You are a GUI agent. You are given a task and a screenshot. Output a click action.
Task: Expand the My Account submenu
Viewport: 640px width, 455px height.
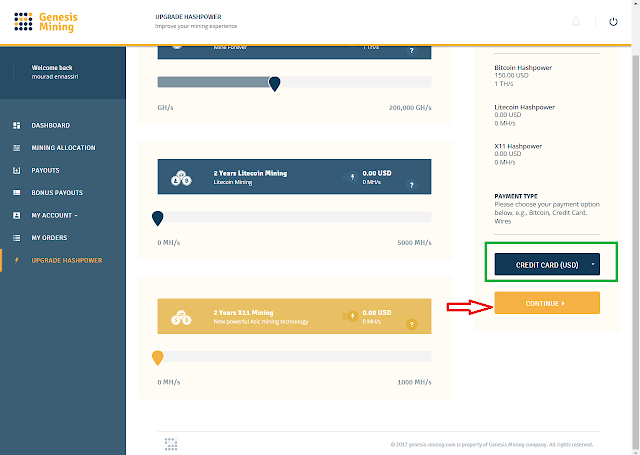tap(54, 215)
